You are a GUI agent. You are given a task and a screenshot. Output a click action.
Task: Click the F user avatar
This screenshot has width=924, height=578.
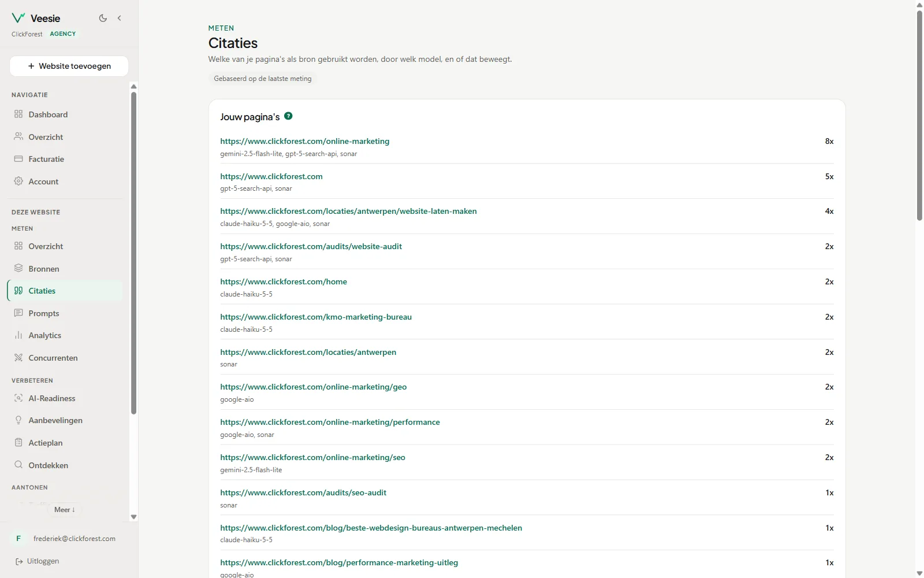coord(18,539)
